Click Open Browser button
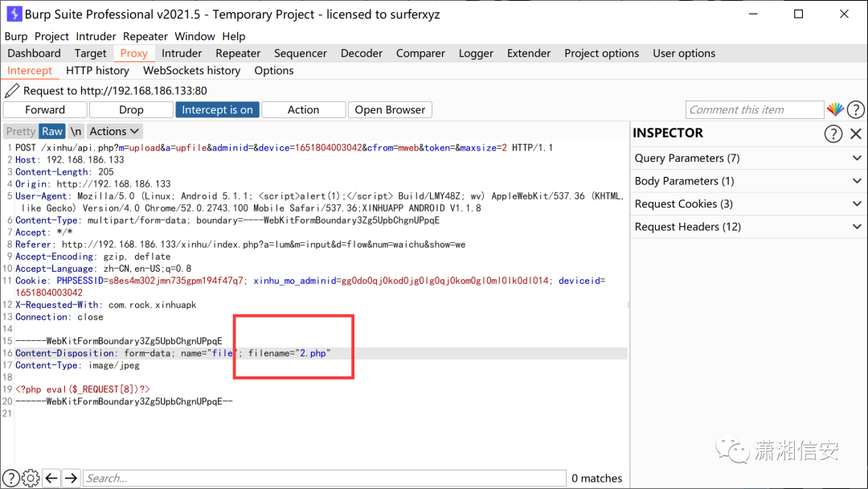 click(x=390, y=109)
